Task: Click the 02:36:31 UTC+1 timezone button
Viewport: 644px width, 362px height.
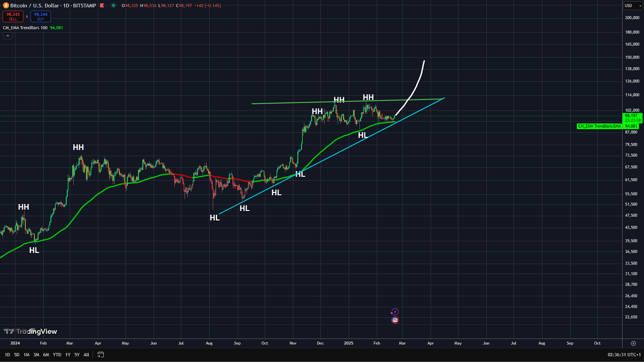Action: click(x=624, y=355)
